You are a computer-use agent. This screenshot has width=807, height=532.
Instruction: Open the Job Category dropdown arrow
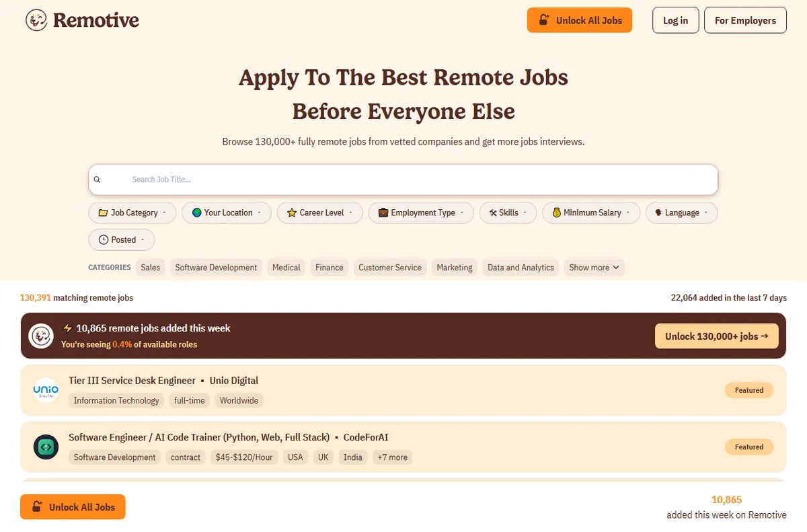pyautogui.click(x=165, y=213)
